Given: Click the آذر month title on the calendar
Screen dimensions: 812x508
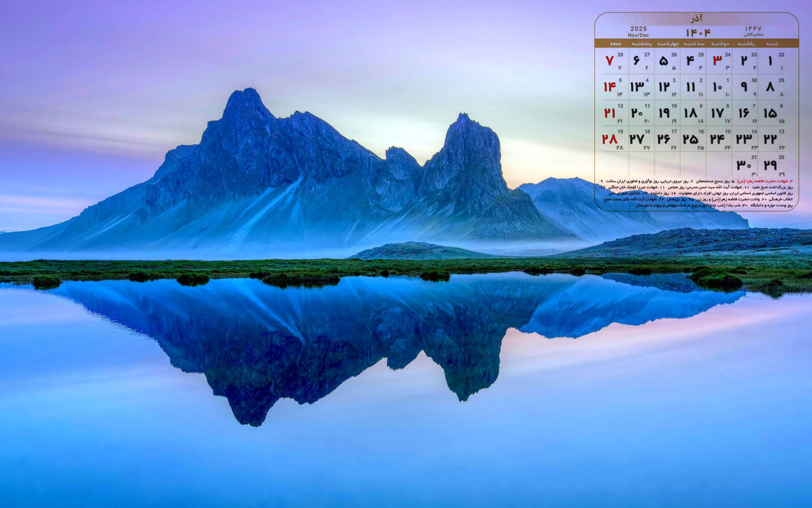Looking at the screenshot, I should [x=696, y=19].
